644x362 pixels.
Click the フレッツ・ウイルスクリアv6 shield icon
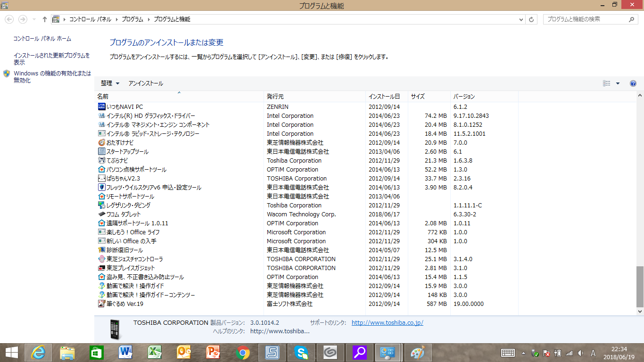click(x=101, y=187)
